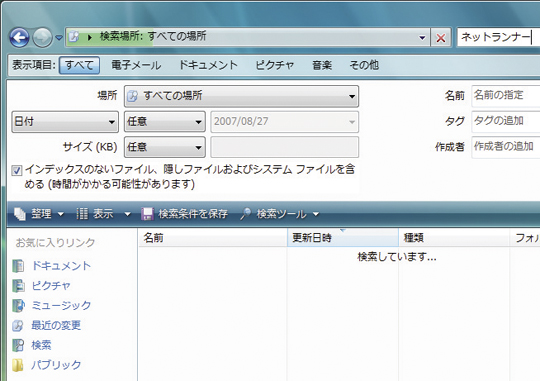Click the お気に入りリンク heading
540x381 pixels.
(x=55, y=243)
